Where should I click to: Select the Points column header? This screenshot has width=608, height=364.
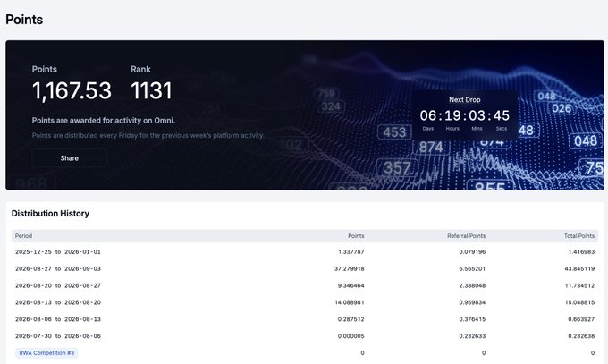click(x=356, y=236)
